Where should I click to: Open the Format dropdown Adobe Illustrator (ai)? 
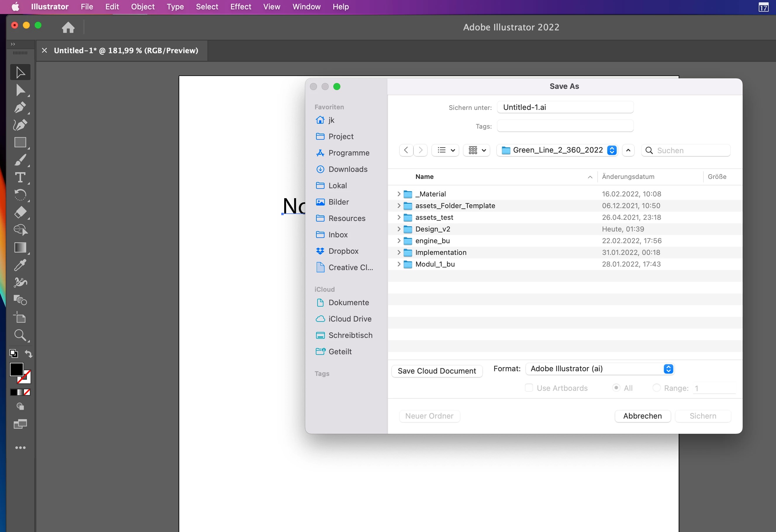[x=600, y=369]
